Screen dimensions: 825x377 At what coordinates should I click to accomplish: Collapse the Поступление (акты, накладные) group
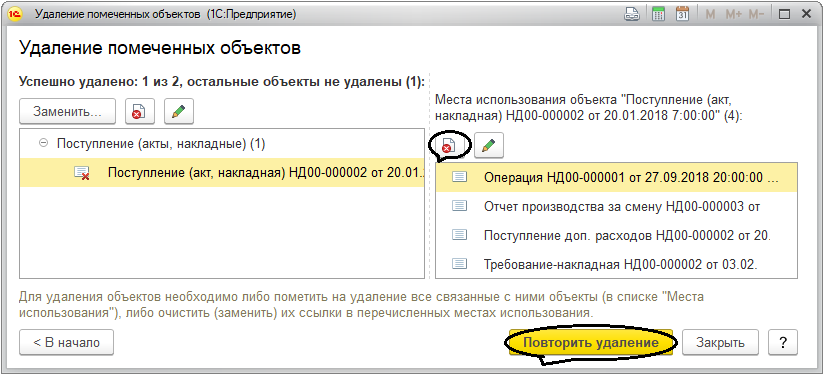click(43, 143)
